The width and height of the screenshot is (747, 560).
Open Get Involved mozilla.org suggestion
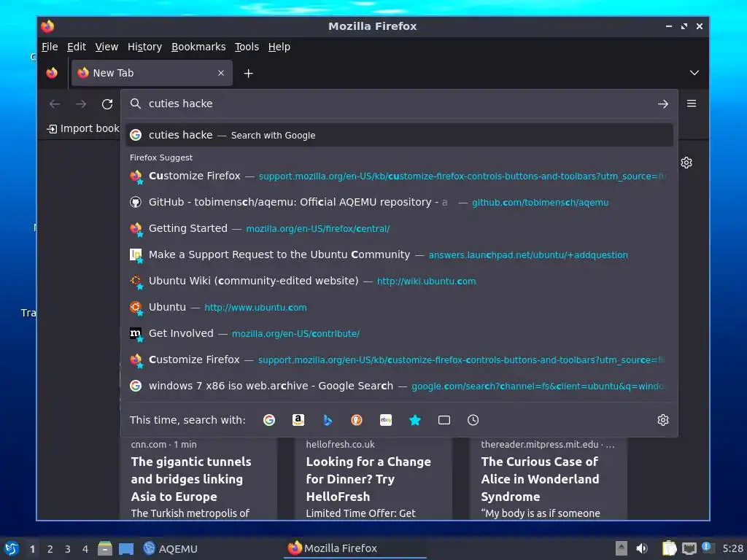(x=399, y=333)
